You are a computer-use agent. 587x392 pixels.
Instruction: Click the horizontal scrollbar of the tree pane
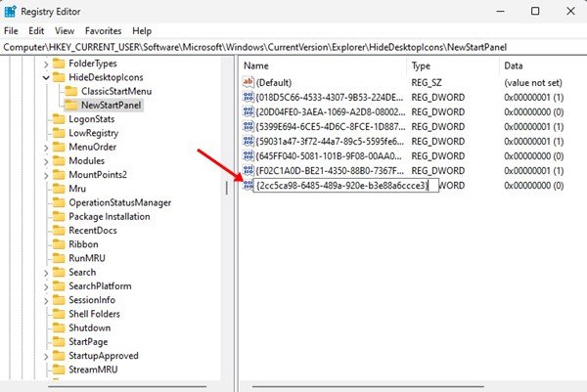pos(127,387)
